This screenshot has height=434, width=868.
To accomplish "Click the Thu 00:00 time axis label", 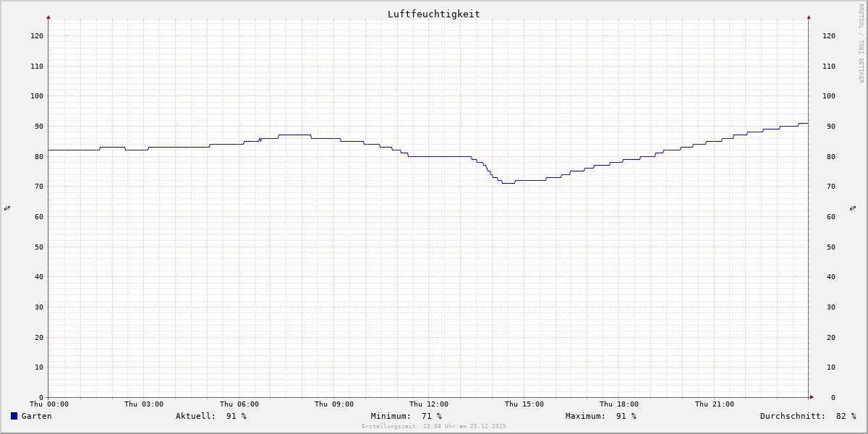I will click(x=49, y=404).
